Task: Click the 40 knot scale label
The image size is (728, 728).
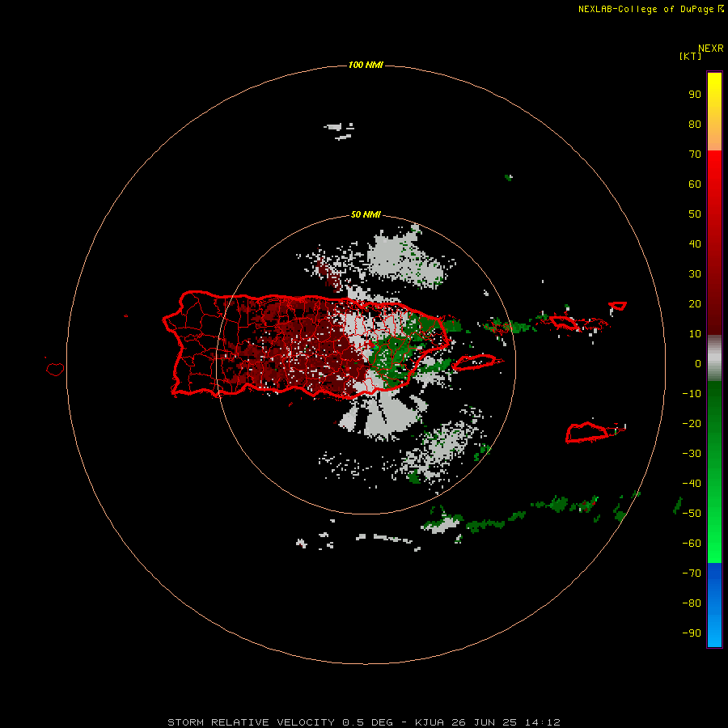Action: (x=695, y=243)
